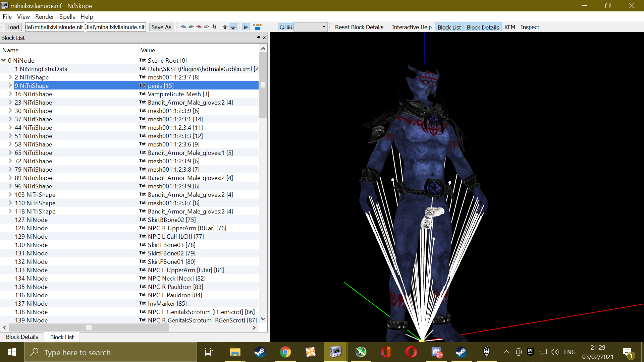The width and height of the screenshot is (644, 362).
Task: Select the gray eye view icon
Action: pos(207,27)
